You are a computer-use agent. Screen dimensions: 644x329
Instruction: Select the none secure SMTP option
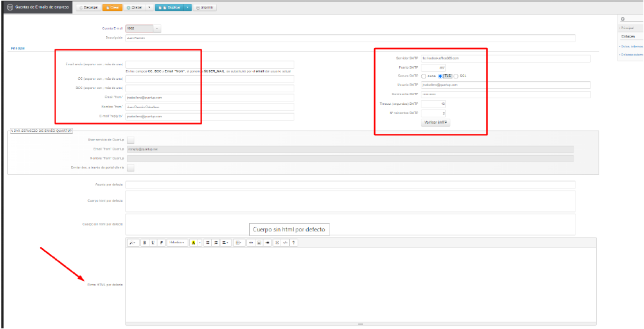pyautogui.click(x=423, y=76)
